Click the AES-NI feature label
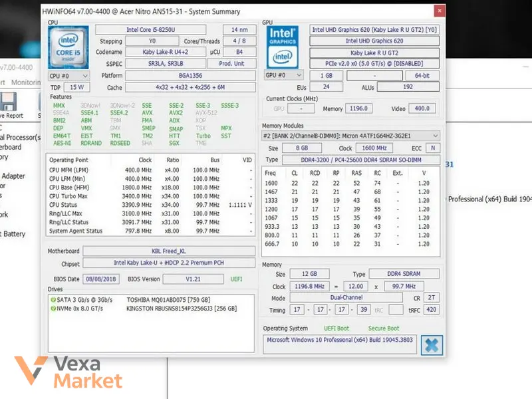Viewport: 532px width, 399px height. [x=62, y=143]
